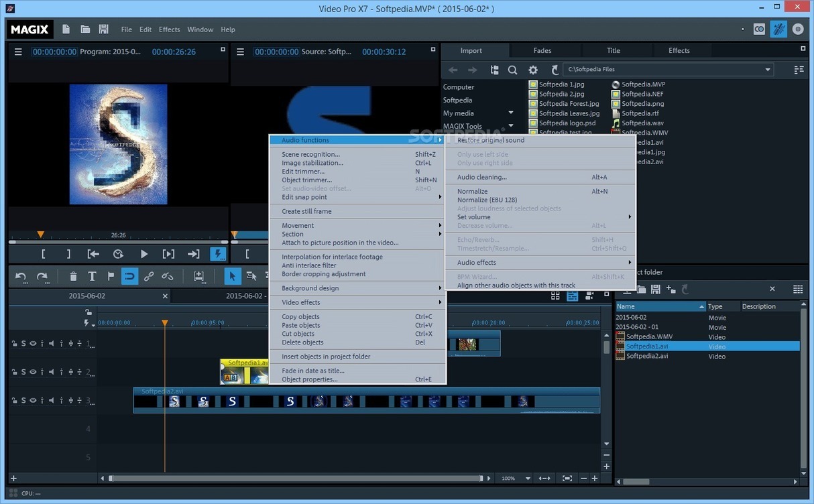Open the file path dropdown C:\Softpedia Files
Screen dimensions: 814x504
(768, 70)
